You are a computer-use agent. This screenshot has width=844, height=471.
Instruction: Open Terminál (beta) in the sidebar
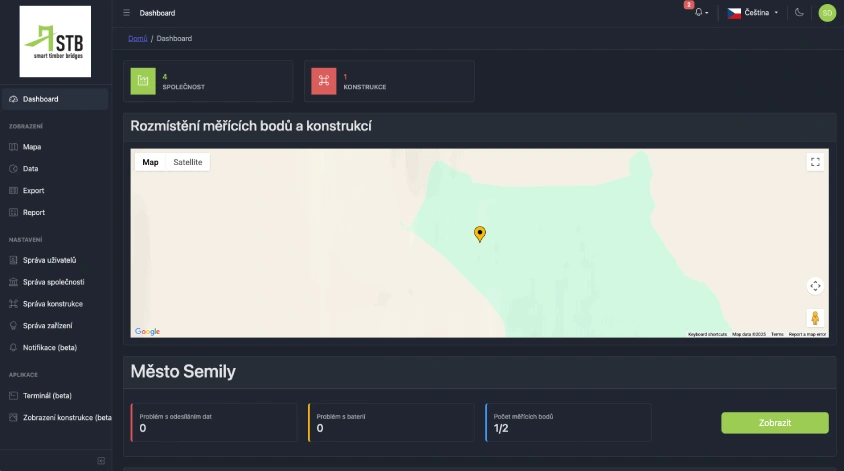[48, 395]
